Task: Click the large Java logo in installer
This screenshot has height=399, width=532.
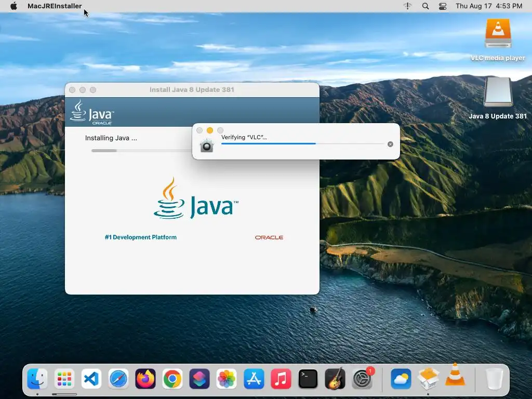Action: (x=196, y=198)
